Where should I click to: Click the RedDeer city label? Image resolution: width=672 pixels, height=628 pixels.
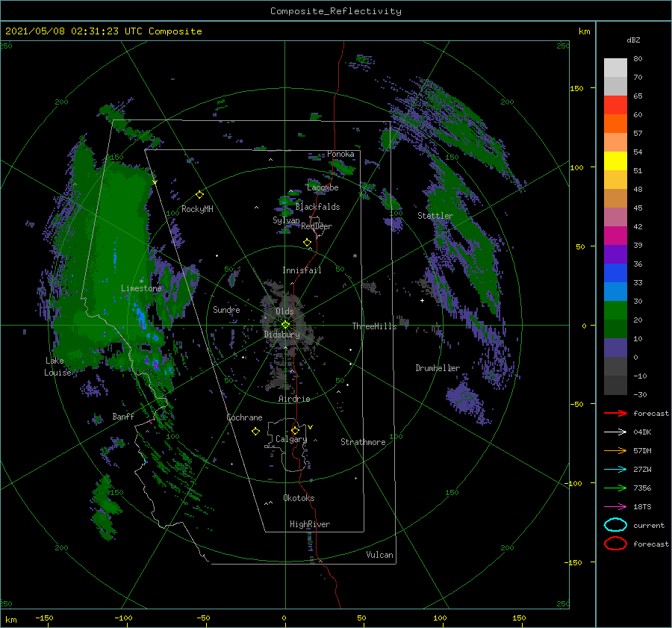(x=317, y=226)
